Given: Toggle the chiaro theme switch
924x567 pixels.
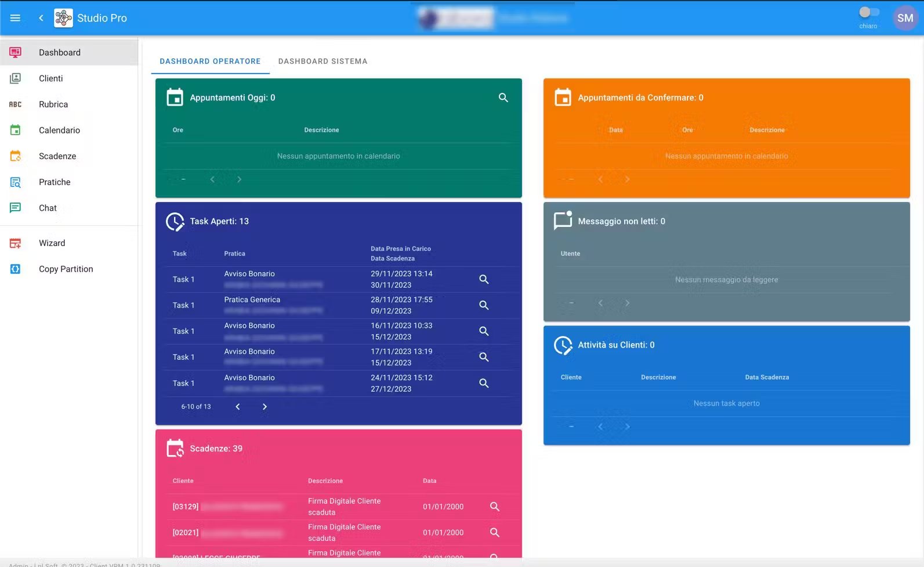Looking at the screenshot, I should 869,12.
